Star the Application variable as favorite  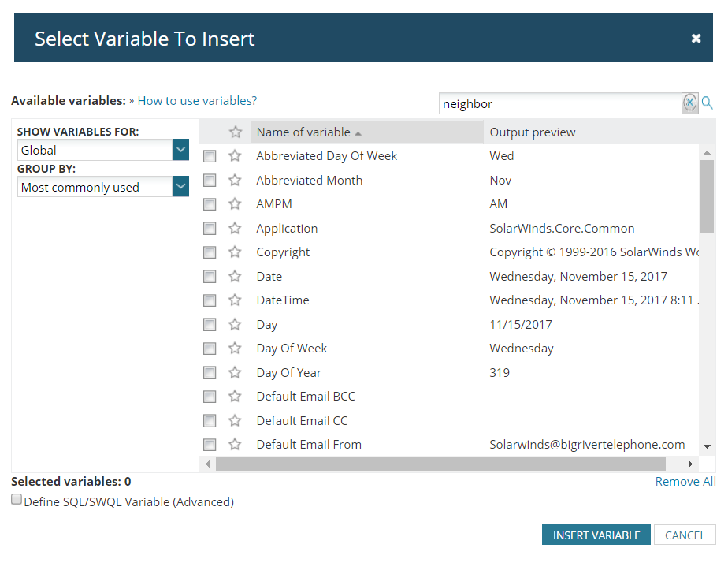[235, 229]
